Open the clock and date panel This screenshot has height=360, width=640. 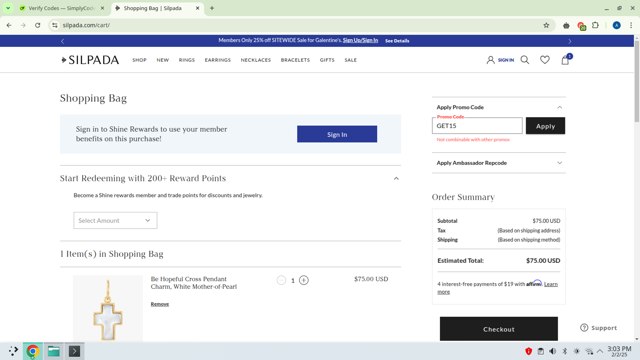coord(619,351)
